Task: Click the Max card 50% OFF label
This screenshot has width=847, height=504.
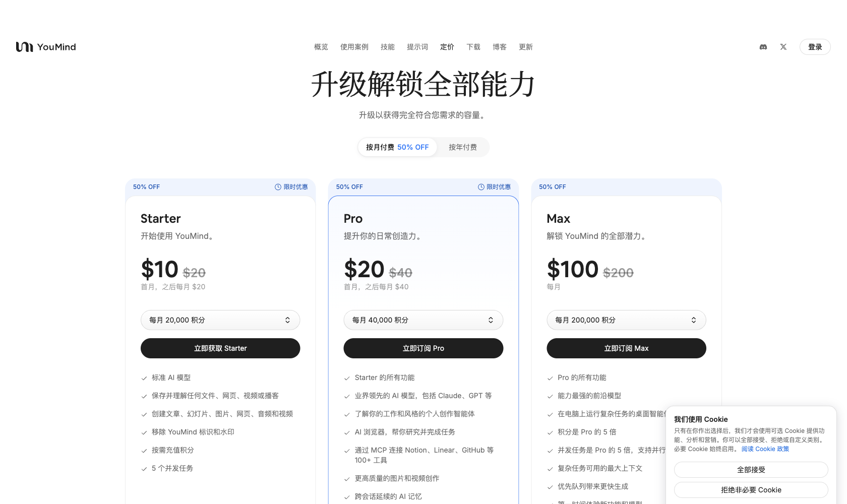Action: [553, 187]
